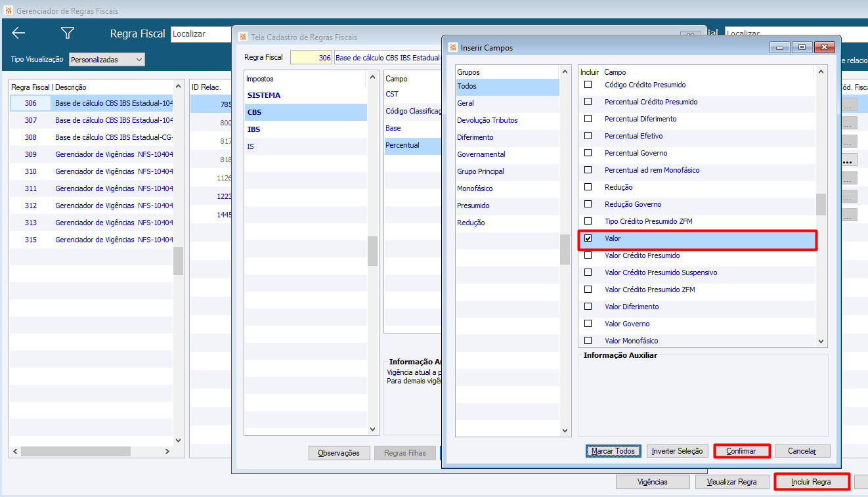The image size is (868, 497).
Task: Click the Incluir Regra button
Action: pos(812,482)
